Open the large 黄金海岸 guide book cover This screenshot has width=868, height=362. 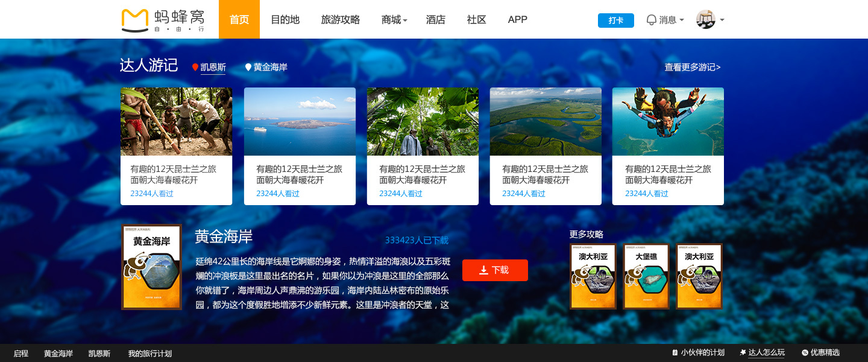click(151, 267)
